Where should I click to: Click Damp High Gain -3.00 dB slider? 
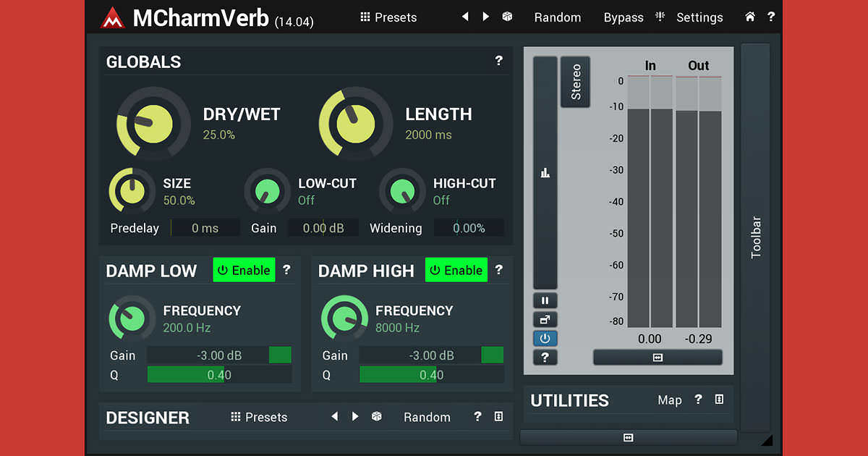pos(431,355)
